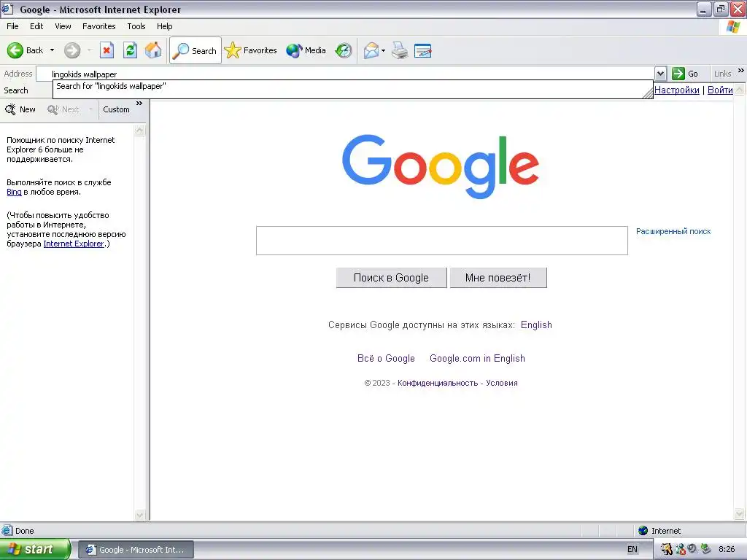Click the IE icon in title bar
Screen dimensions: 747x560
click(7, 9)
